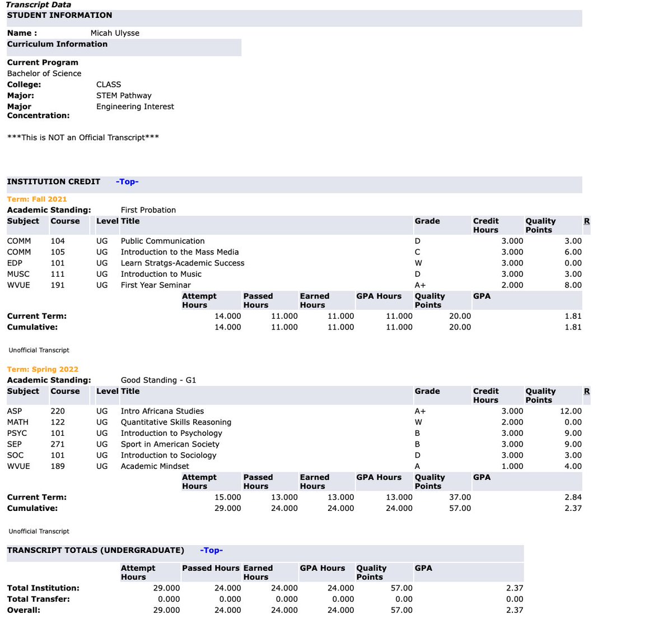This screenshot has height=628, width=672.
Task: Click the Spring 2022 current term quality points 37.00
Action: pos(460,497)
